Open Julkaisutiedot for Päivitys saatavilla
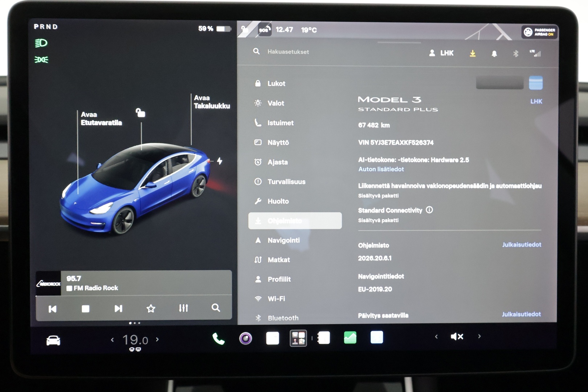The width and height of the screenshot is (588, 392). [x=521, y=314]
